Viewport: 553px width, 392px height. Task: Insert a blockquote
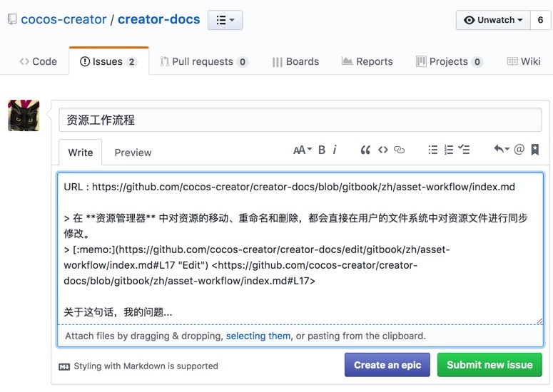pos(365,150)
